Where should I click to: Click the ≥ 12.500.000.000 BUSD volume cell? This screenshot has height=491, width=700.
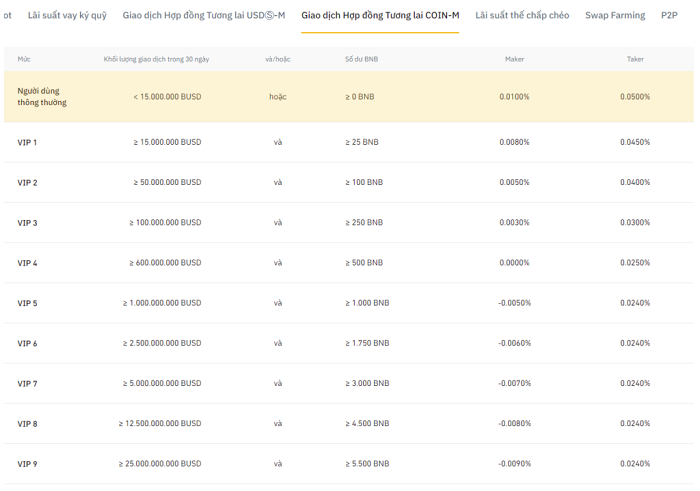[160, 423]
